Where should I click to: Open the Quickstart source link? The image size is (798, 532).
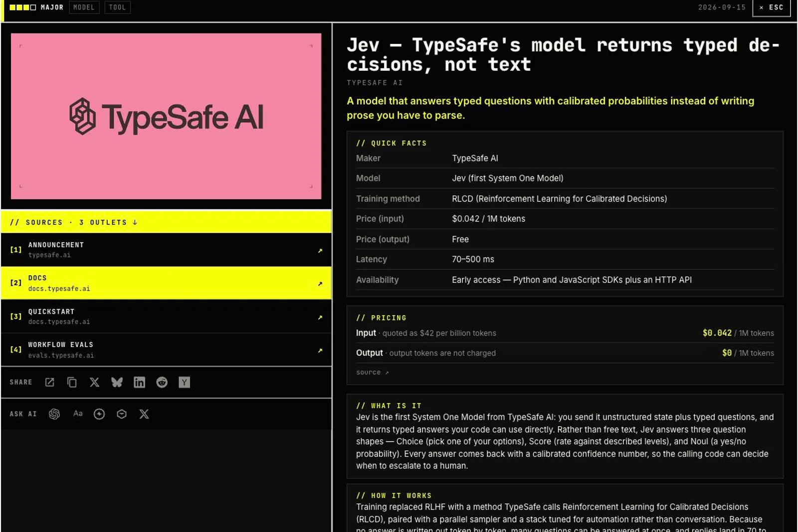coord(166,317)
